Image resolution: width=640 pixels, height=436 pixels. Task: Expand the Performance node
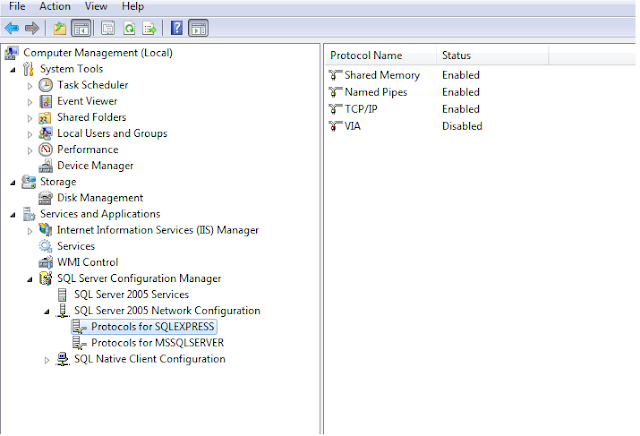[x=29, y=151]
